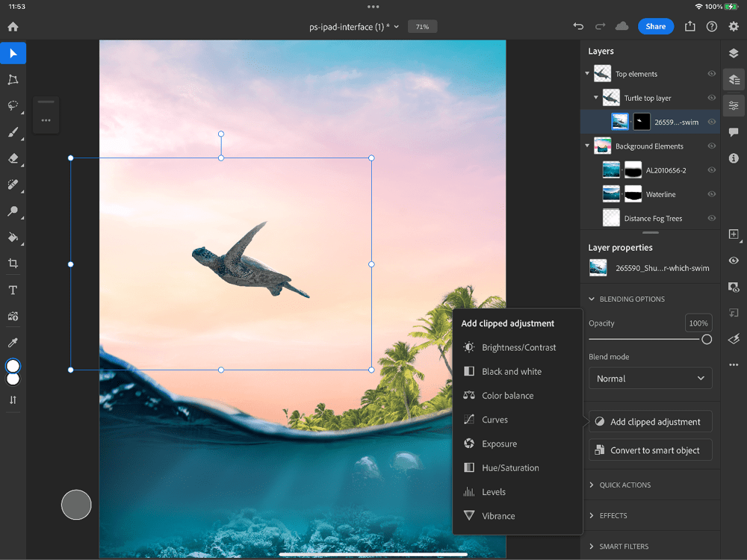747x560 pixels.
Task: Click Add clipped adjustment button
Action: pyautogui.click(x=651, y=421)
